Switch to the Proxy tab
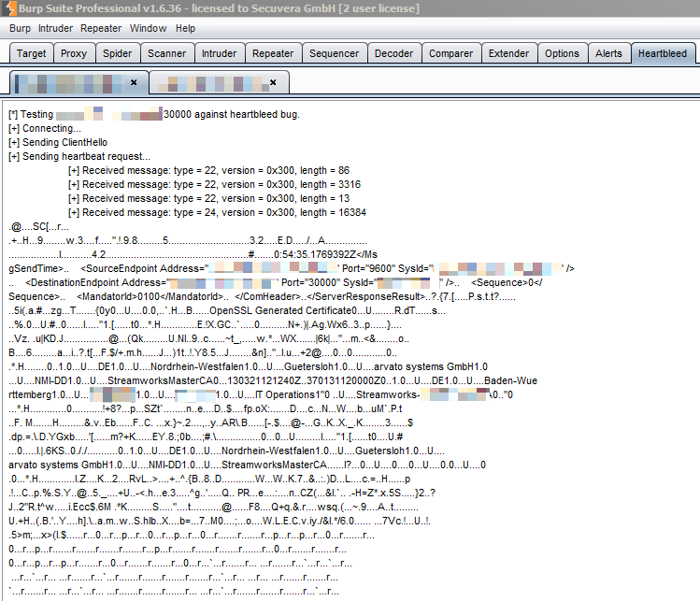 (74, 53)
